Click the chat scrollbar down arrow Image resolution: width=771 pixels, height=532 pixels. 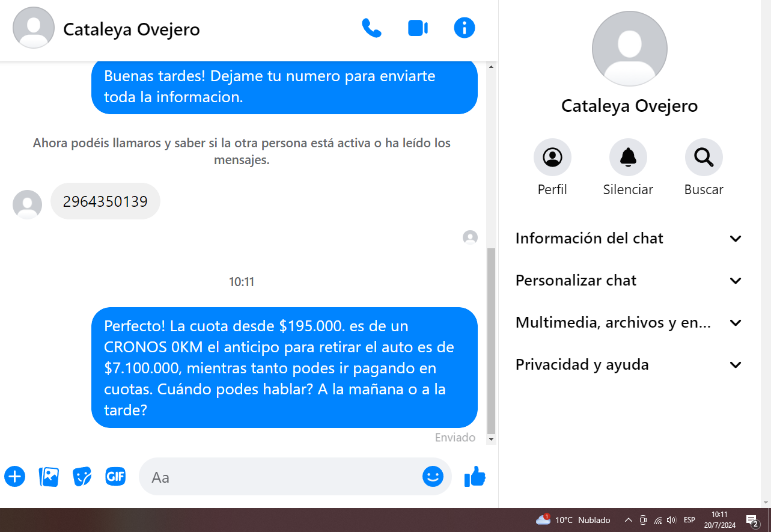[492, 439]
